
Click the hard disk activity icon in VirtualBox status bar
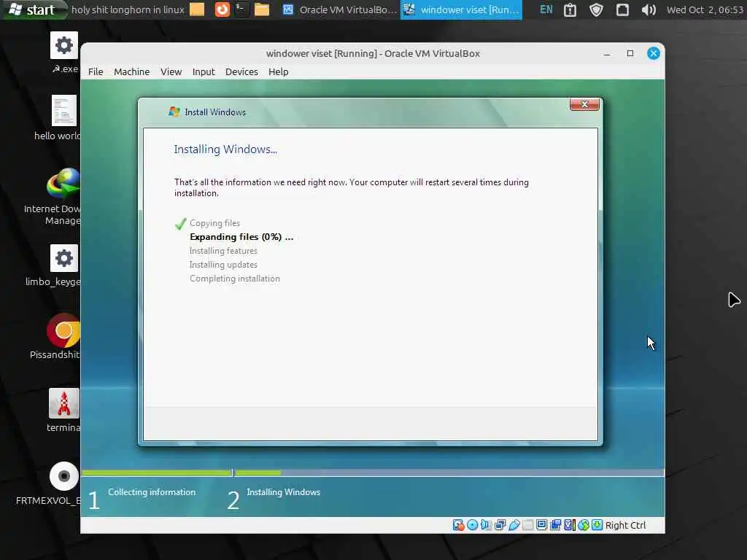pos(458,525)
